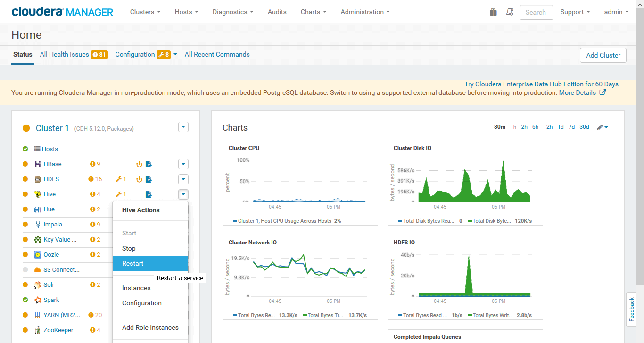Click the HBase service icon

tap(38, 164)
